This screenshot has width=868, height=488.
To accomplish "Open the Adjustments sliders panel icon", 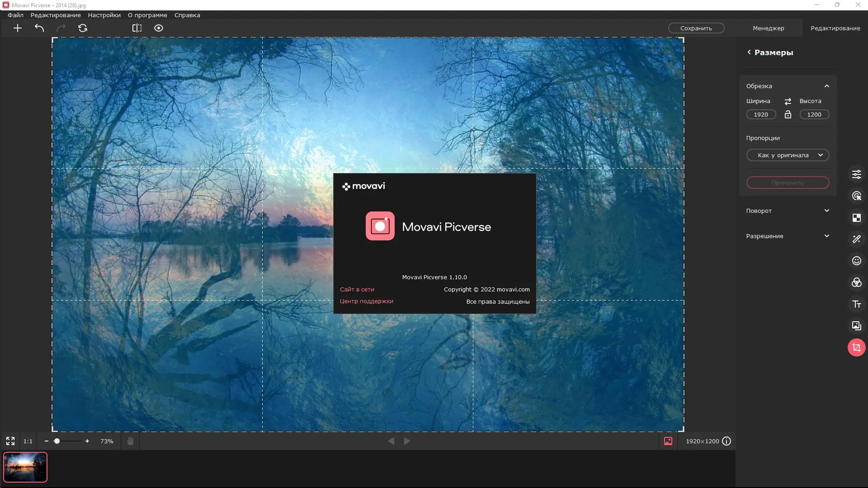I will click(857, 174).
